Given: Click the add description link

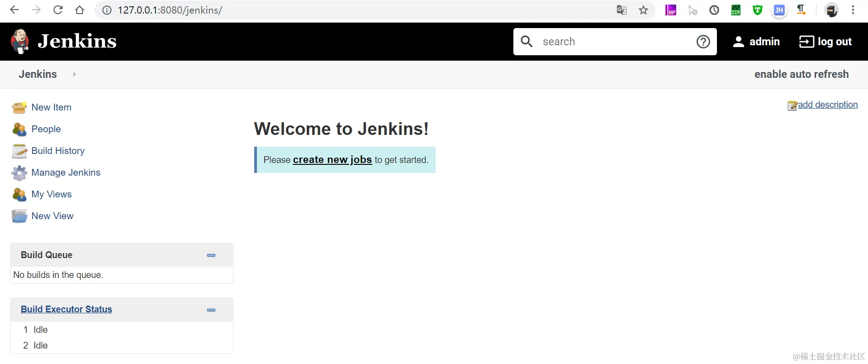Looking at the screenshot, I should pyautogui.click(x=828, y=105).
